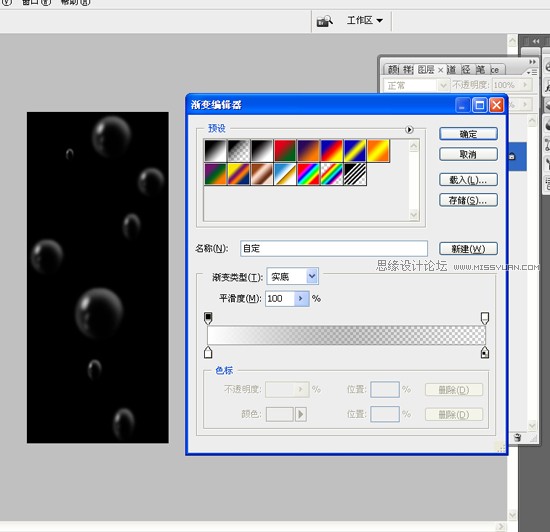This screenshot has height=532, width=550.
Task: Choose the blue-red-yellow gradient preset
Action: point(331,151)
